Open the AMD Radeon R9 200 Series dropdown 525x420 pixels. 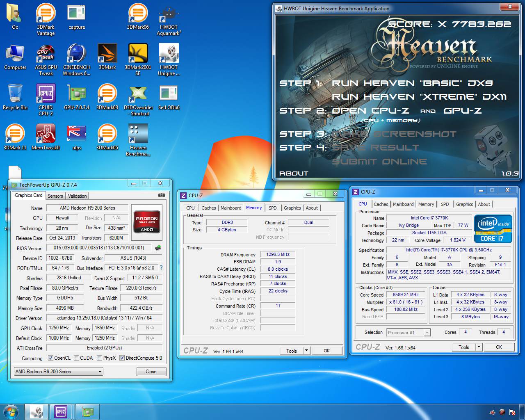pyautogui.click(x=59, y=372)
